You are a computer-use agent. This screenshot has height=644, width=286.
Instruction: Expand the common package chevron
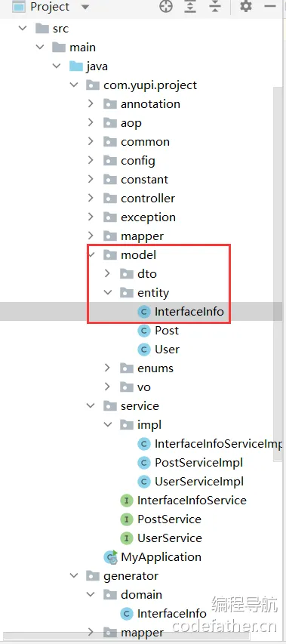(x=91, y=142)
